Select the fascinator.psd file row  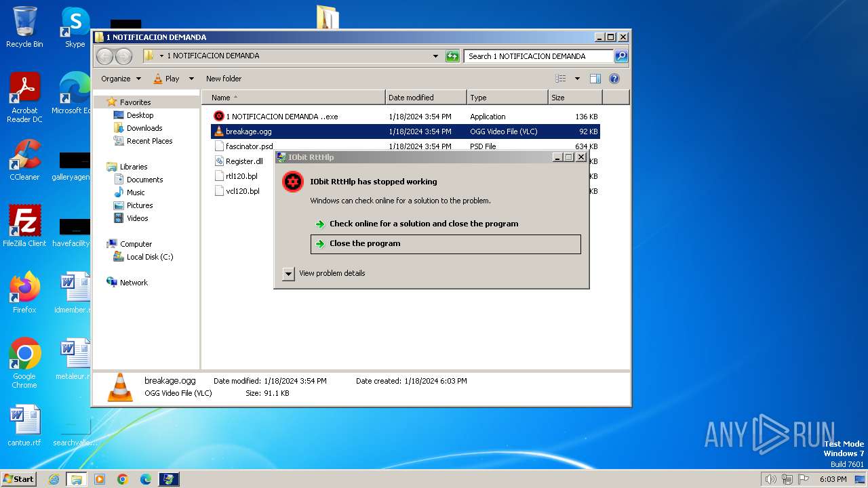tap(406, 146)
